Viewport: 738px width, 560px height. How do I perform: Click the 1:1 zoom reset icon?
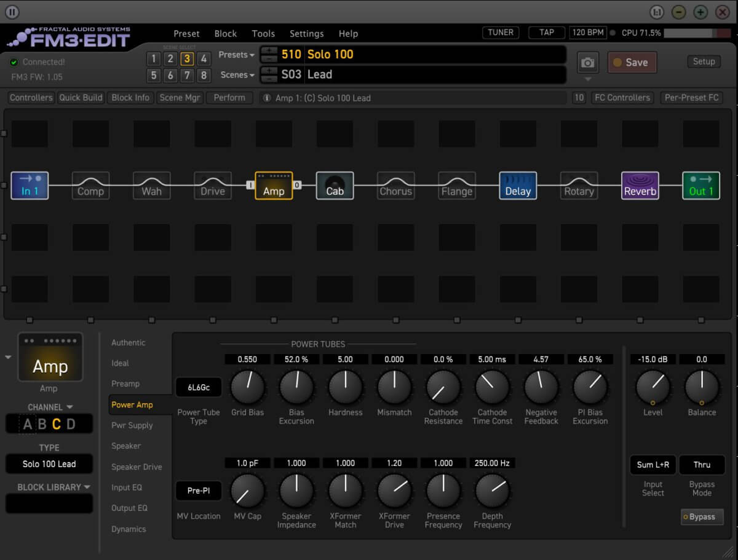657,12
